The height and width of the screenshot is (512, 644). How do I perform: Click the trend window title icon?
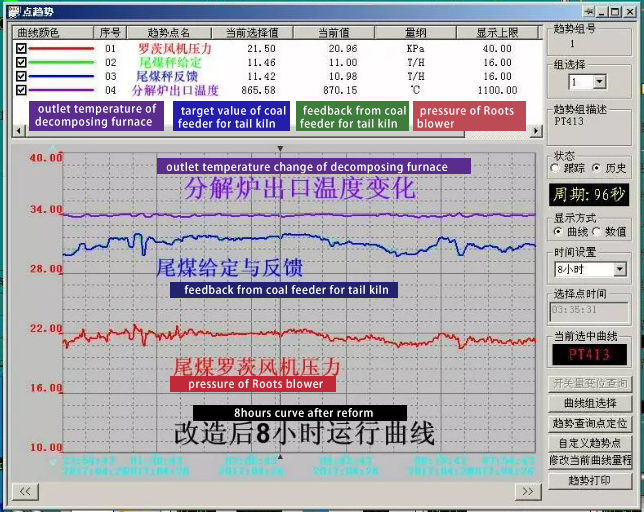[x=12, y=10]
